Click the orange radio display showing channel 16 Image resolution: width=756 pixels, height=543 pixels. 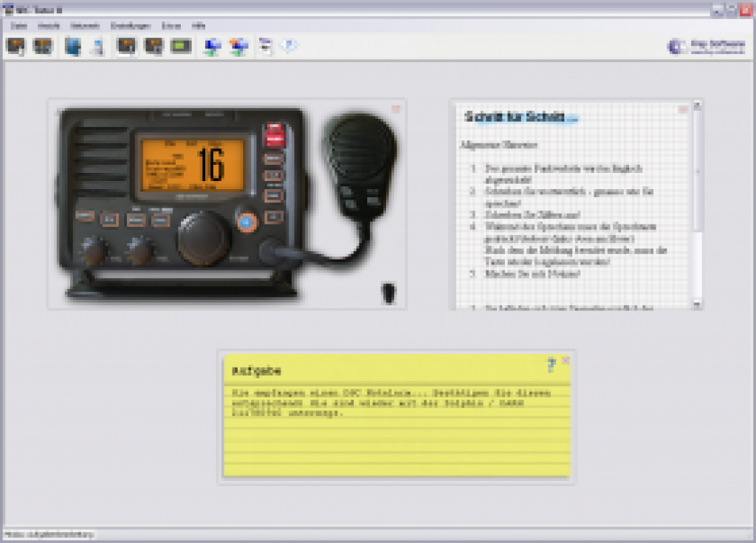coord(193,165)
